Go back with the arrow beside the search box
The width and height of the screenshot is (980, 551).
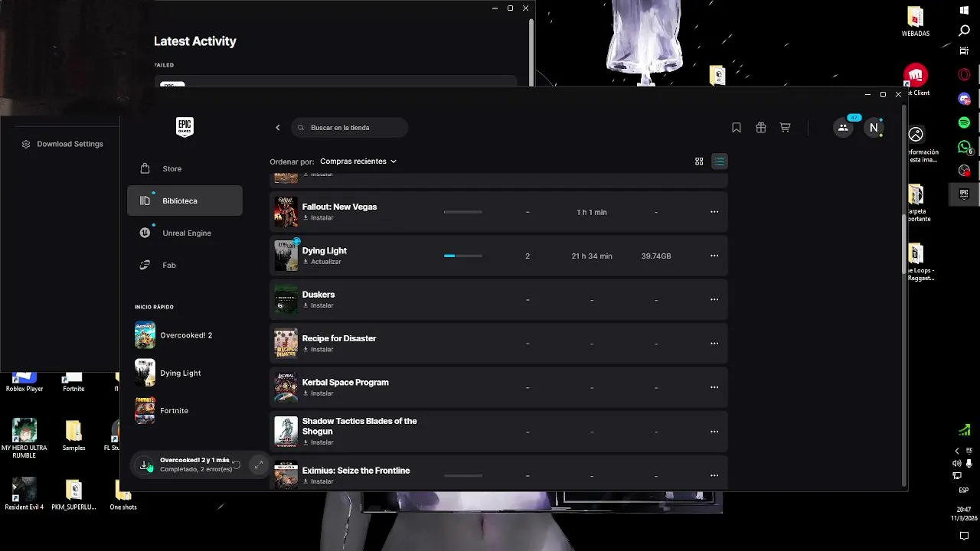pyautogui.click(x=278, y=128)
